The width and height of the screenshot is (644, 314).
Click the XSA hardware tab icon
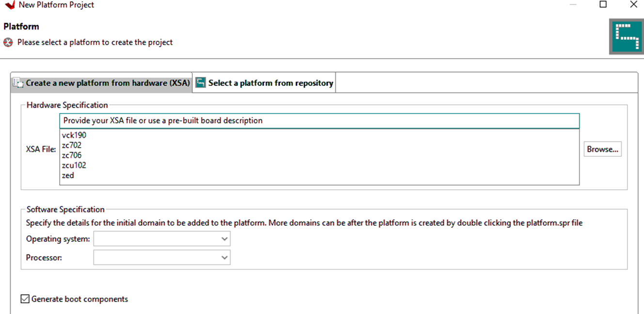(x=18, y=83)
